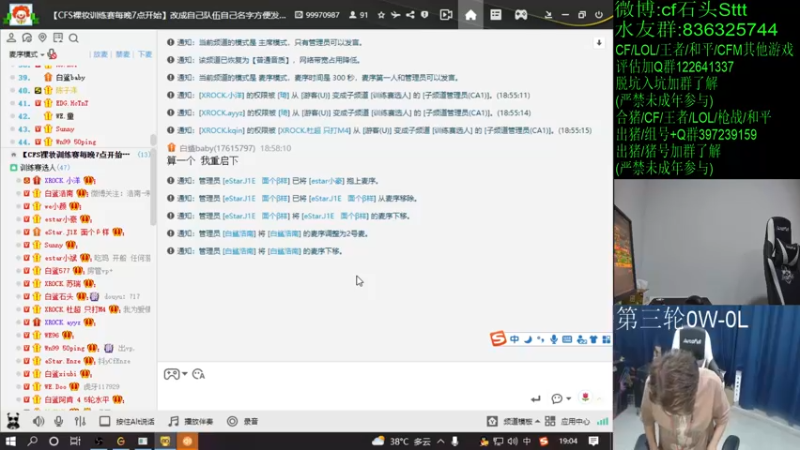Click the online user count 91
Image resolution: width=800 pixels, height=450 pixels.
click(x=359, y=15)
